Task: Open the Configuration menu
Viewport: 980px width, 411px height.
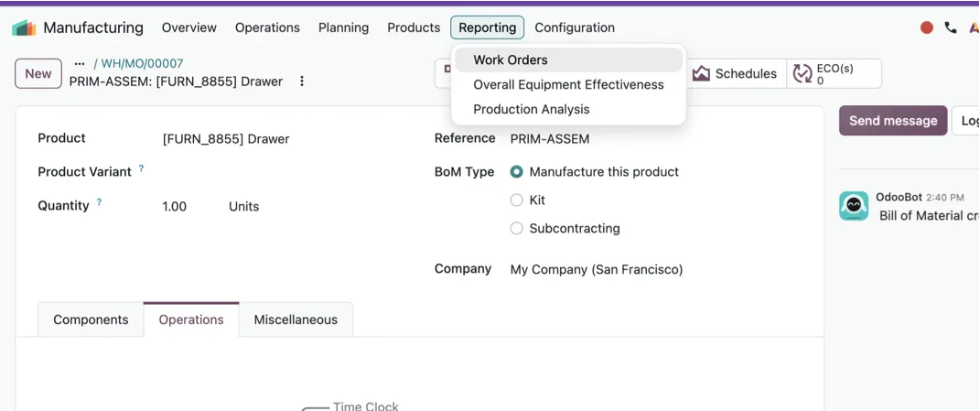Action: click(575, 27)
